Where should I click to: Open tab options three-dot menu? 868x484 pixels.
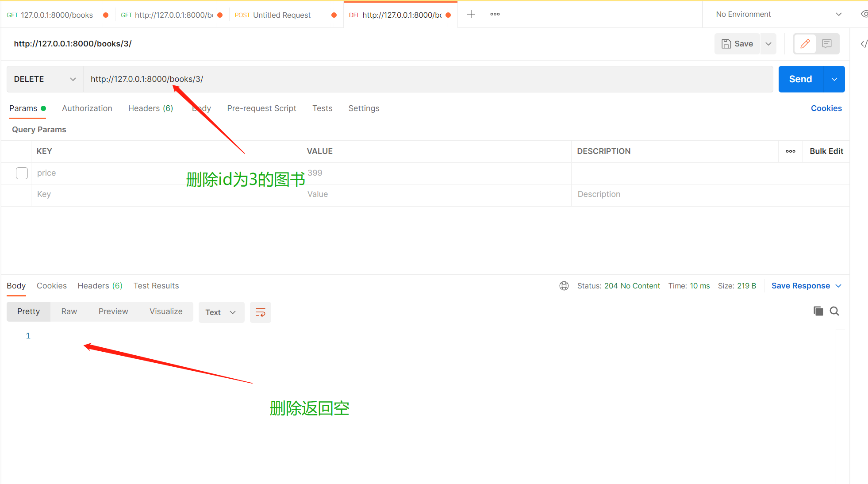tap(495, 15)
